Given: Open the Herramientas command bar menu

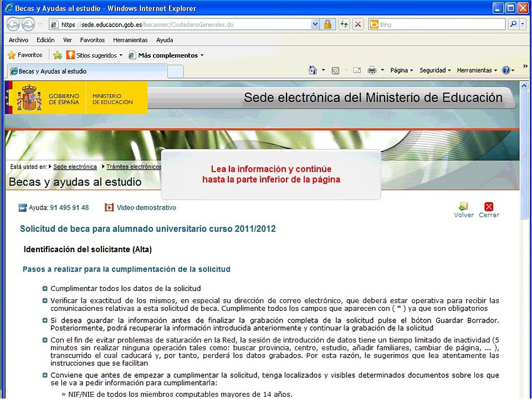Looking at the screenshot, I should coord(477,70).
